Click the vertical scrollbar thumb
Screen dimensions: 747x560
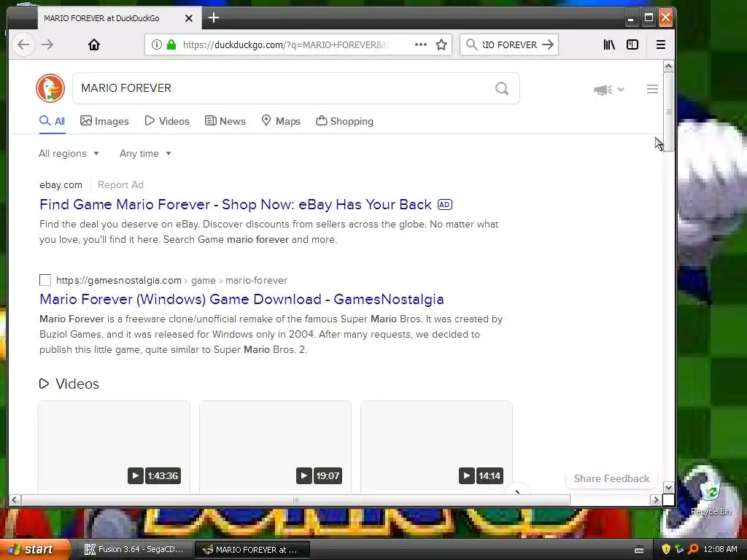668,112
